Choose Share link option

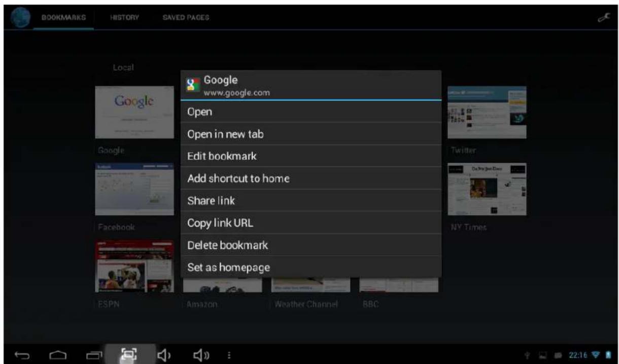point(311,201)
